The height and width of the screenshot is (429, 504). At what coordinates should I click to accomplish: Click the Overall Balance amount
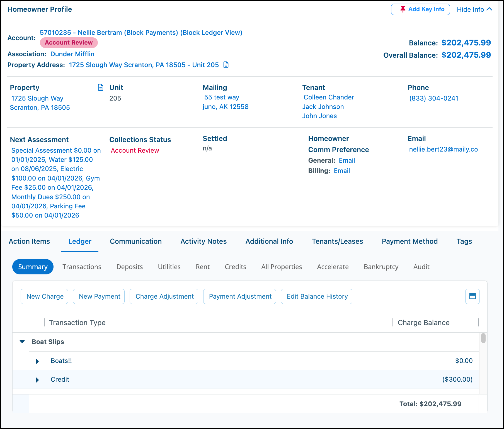point(466,55)
